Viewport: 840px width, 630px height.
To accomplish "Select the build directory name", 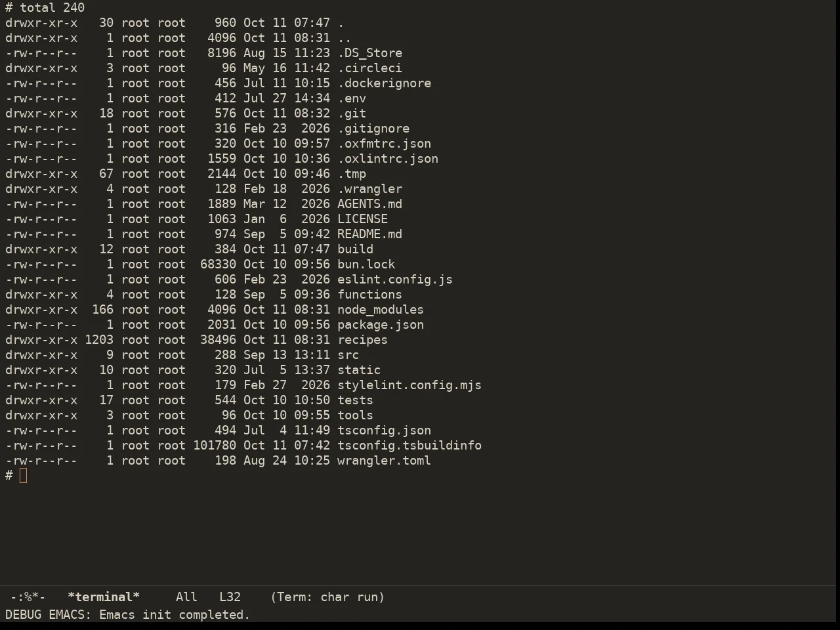I will [355, 249].
